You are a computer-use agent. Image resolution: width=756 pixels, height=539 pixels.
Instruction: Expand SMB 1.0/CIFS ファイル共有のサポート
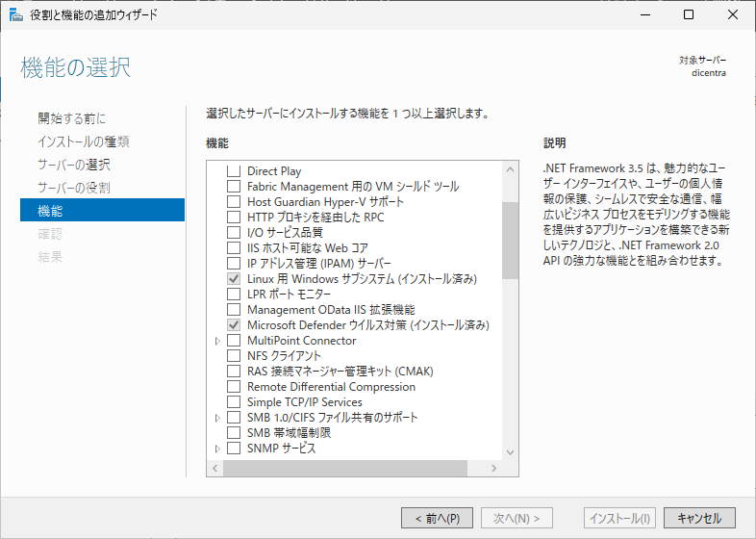pyautogui.click(x=217, y=418)
